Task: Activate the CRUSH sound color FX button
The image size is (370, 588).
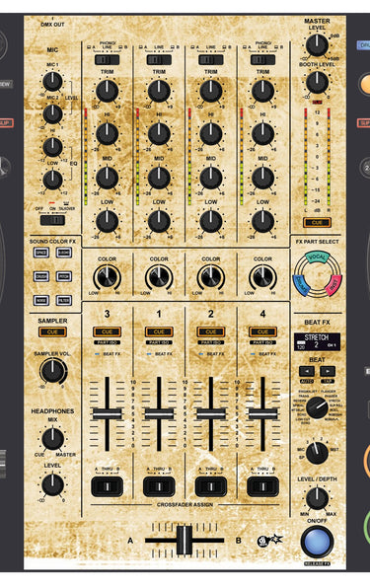Action: click(41, 276)
